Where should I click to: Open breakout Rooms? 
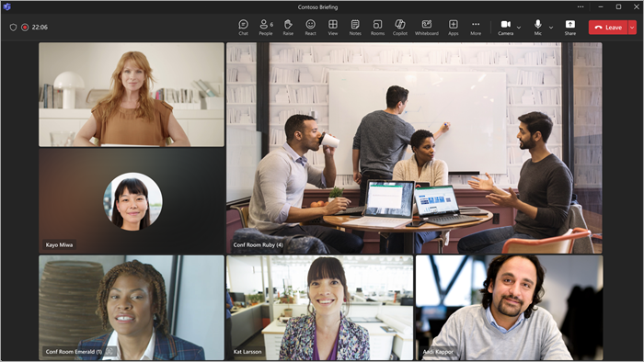[377, 28]
